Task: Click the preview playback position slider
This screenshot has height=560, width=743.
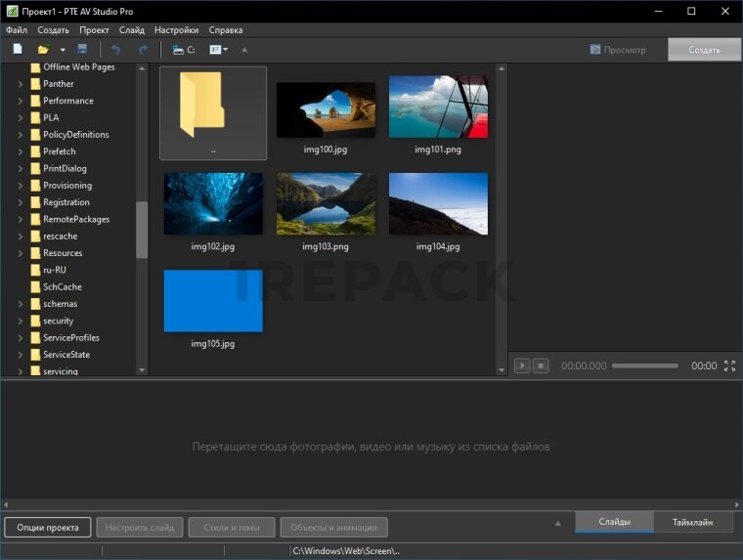Action: tap(644, 366)
